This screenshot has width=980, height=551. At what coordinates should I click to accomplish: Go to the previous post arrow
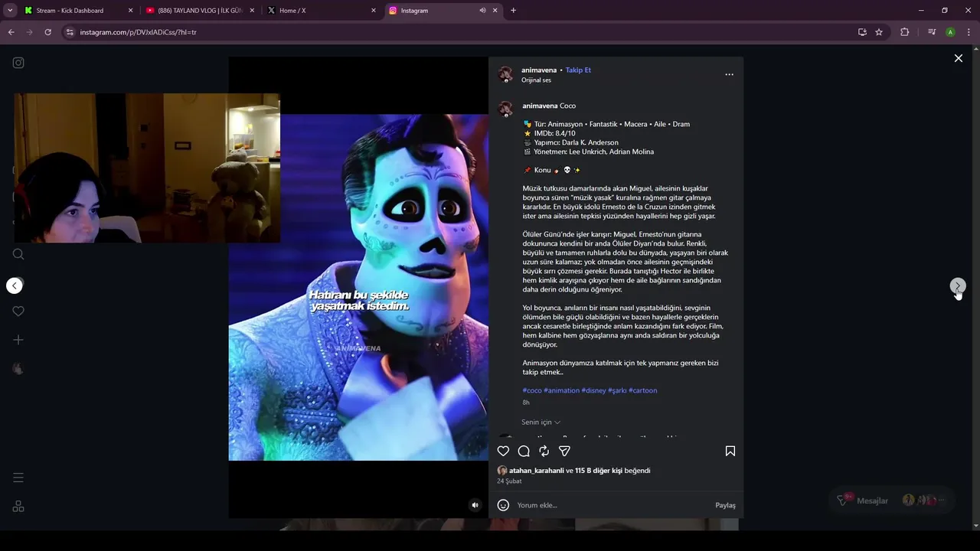pos(15,285)
